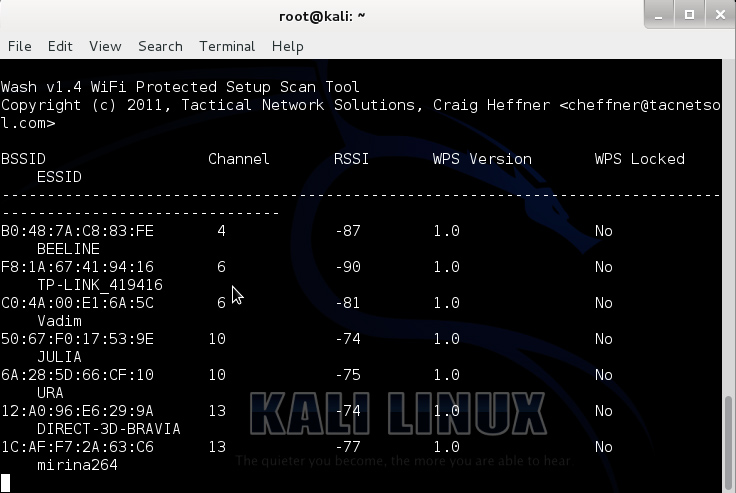This screenshot has height=493, width=736.
Task: Click the RSSI column header
Action: 351,159
